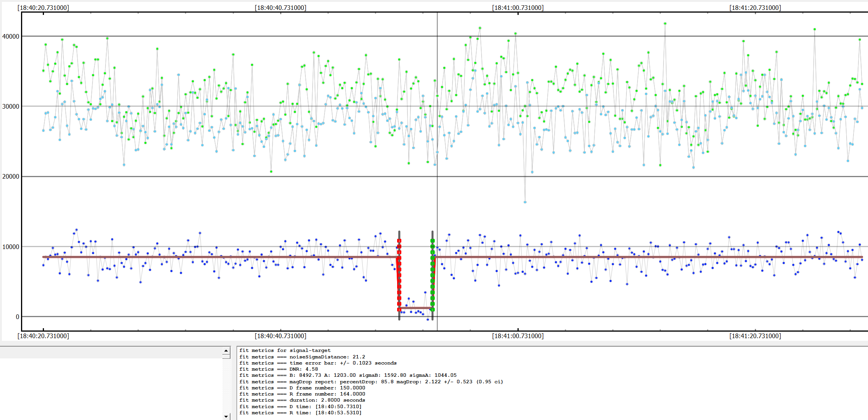This screenshot has height=420, width=868.
Task: Click the lowest light-blue outlier point near 16000
Action: point(525,202)
